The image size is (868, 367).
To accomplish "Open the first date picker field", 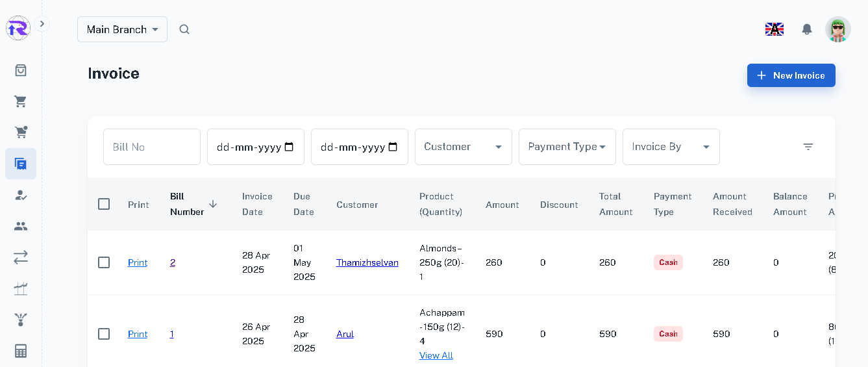I will point(256,147).
